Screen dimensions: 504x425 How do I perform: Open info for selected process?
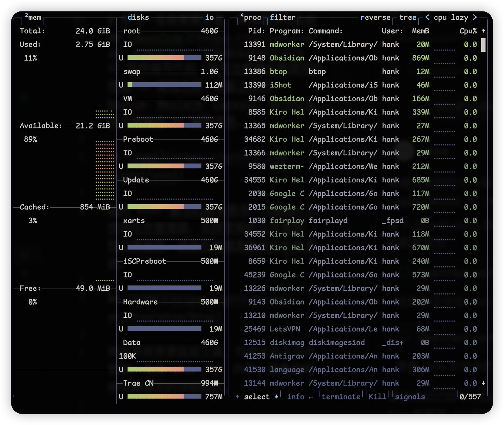[x=295, y=397]
